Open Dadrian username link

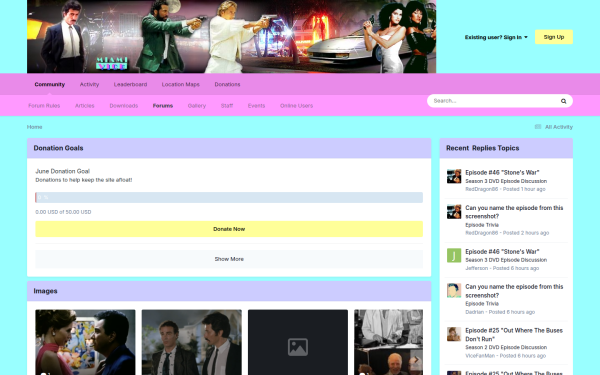[474, 312]
